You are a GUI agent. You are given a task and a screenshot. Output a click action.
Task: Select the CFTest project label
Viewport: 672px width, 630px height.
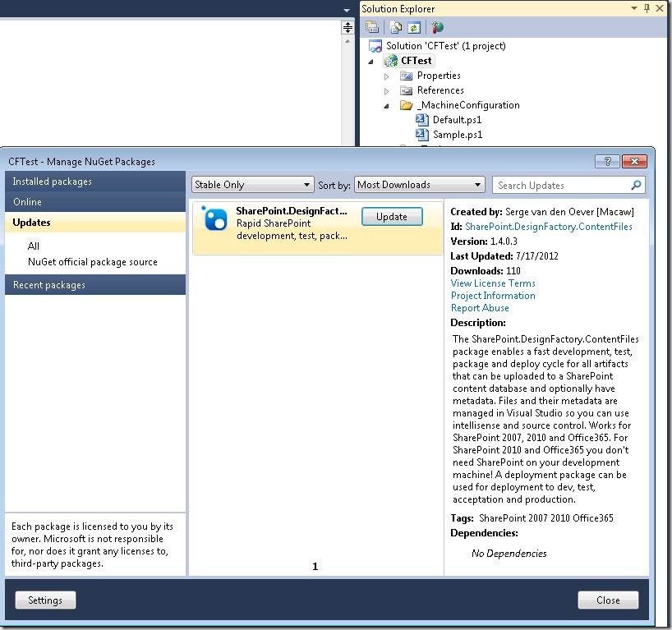coord(417,61)
